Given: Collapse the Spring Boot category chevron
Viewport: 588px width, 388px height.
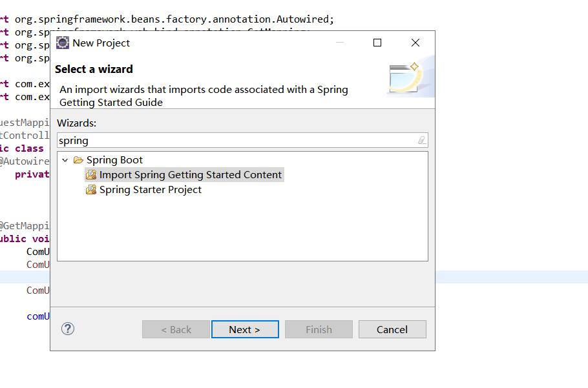Looking at the screenshot, I should (65, 159).
